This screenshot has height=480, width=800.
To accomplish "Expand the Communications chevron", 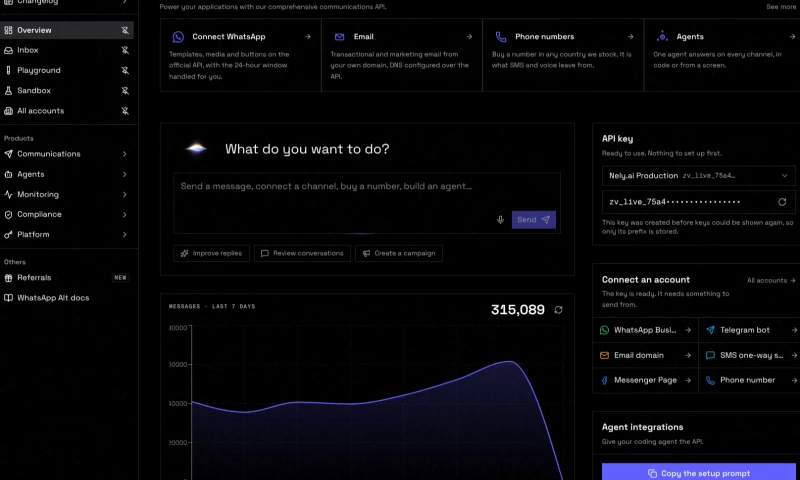I will click(x=124, y=154).
